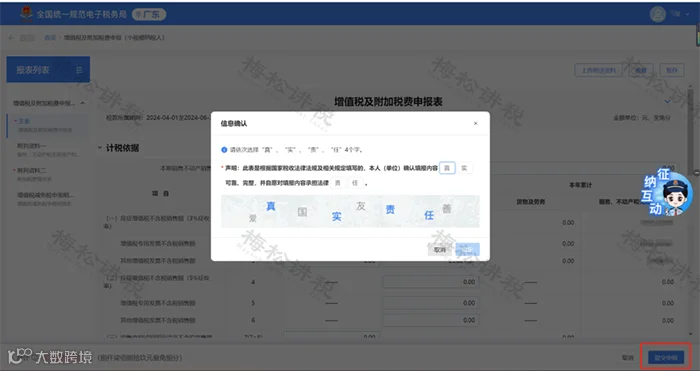Click the gray 爱 character in captcha
Image resolution: width=700 pixels, height=371 pixels.
click(x=253, y=218)
